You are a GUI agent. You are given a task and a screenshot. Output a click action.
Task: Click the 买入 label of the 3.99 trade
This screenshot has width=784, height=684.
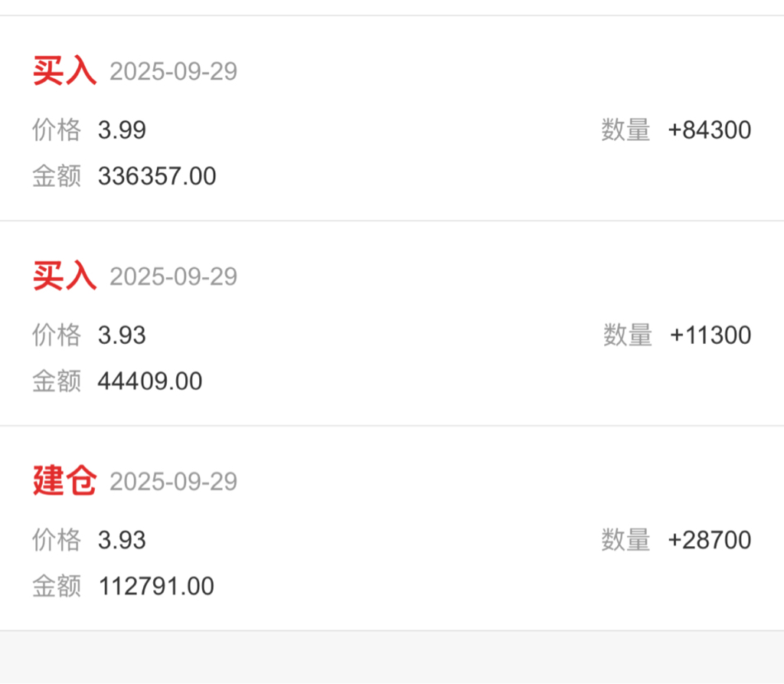tap(64, 71)
